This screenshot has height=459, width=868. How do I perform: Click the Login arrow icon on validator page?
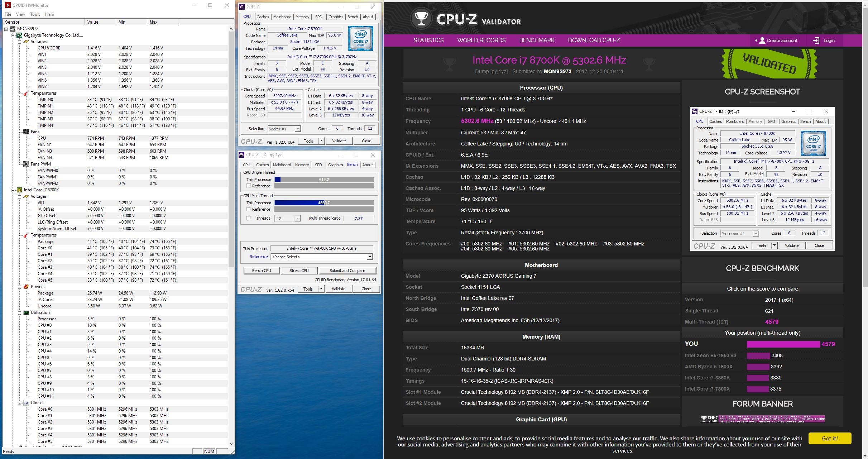pos(816,40)
